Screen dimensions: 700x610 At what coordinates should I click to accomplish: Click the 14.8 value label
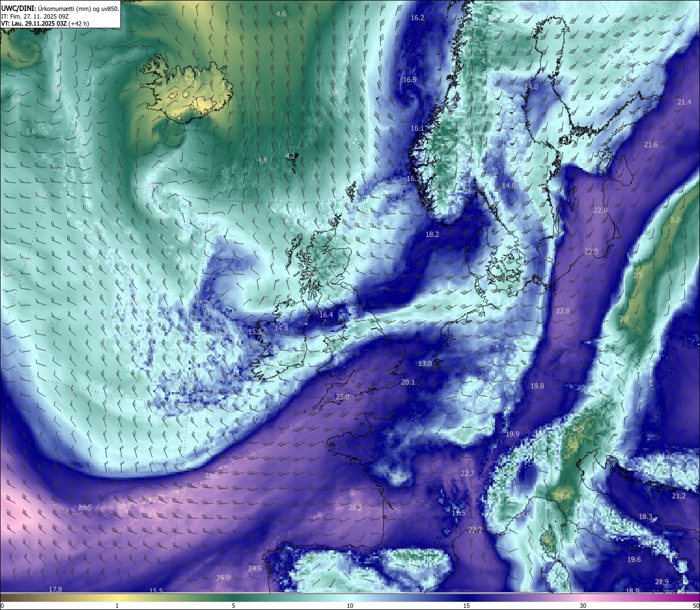pyautogui.click(x=281, y=328)
